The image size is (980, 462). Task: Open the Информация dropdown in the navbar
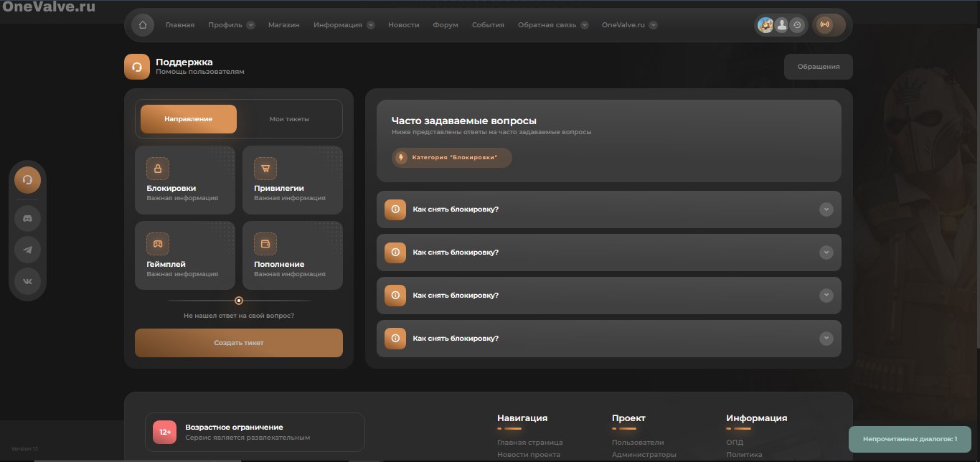pos(343,25)
